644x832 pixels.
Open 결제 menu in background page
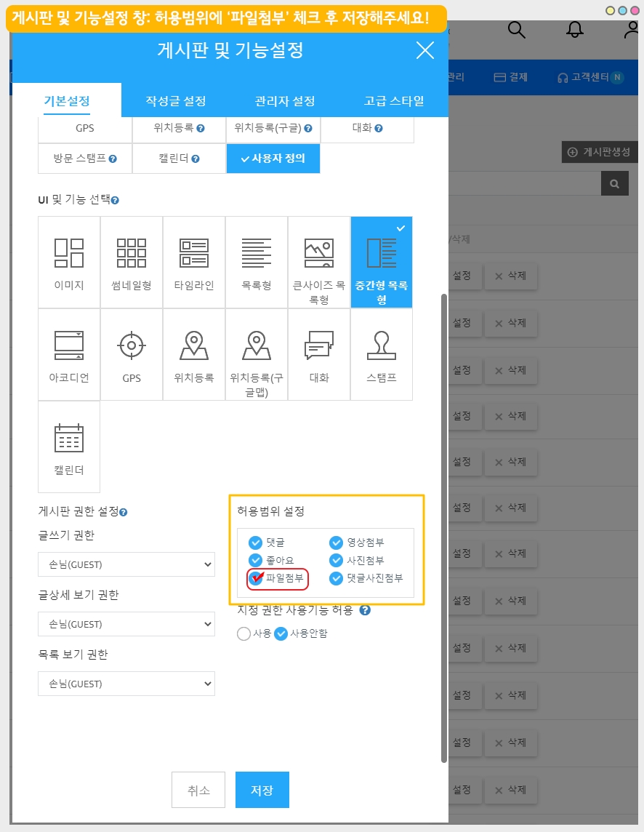tap(511, 78)
